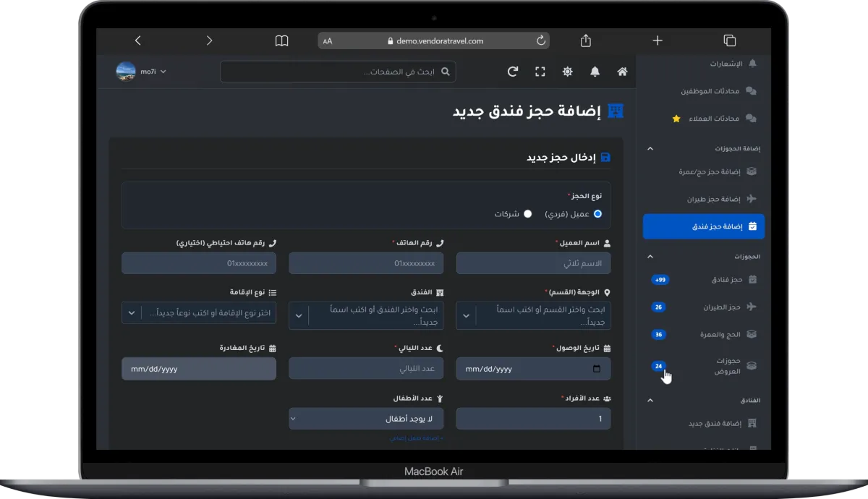The width and height of the screenshot is (868, 499).
Task: Collapse the إضافة الحجوزات sidebar section
Action: click(650, 148)
